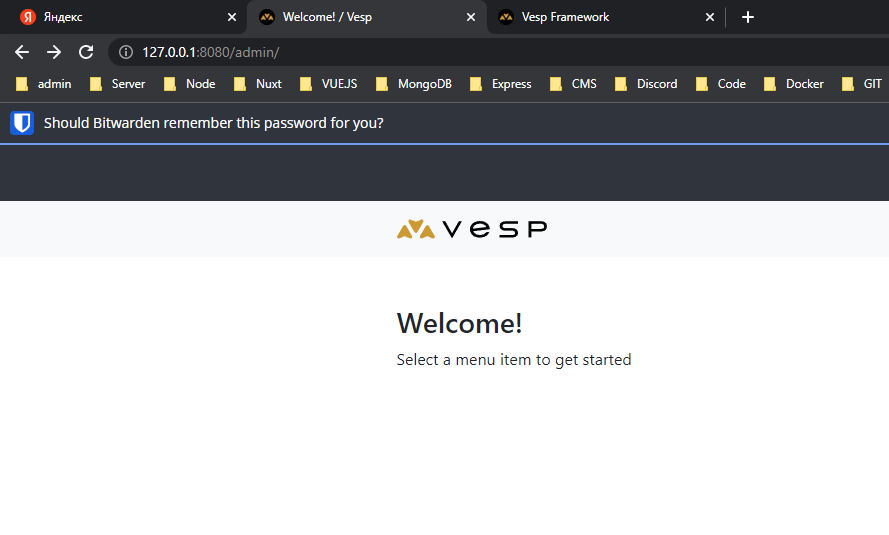Click the Welcome! heading text

click(459, 323)
